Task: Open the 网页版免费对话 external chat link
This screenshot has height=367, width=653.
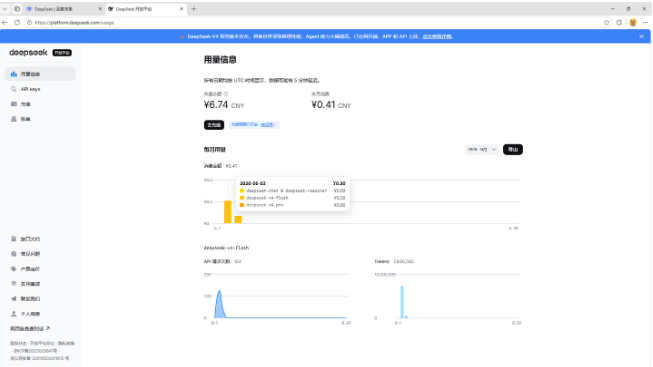Action: coord(30,329)
